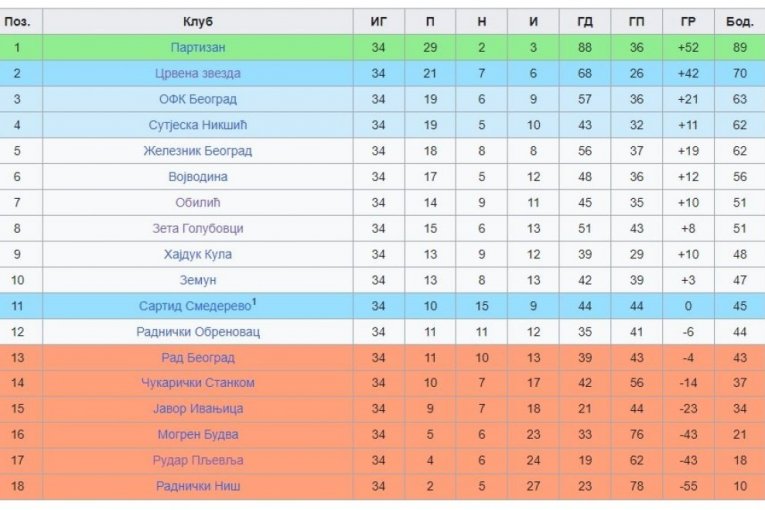765x510 pixels.
Task: Select the Сутјеска Никшић link
Action: pyautogui.click(x=198, y=125)
